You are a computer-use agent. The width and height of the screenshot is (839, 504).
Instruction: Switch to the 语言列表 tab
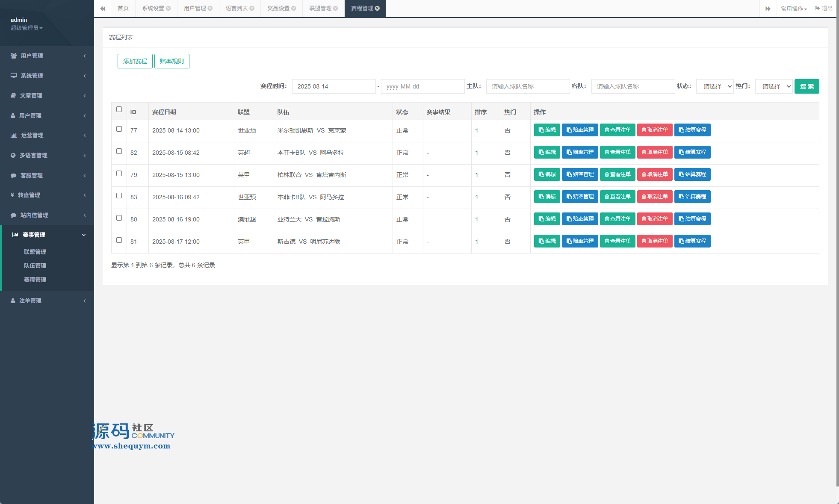[x=236, y=9]
